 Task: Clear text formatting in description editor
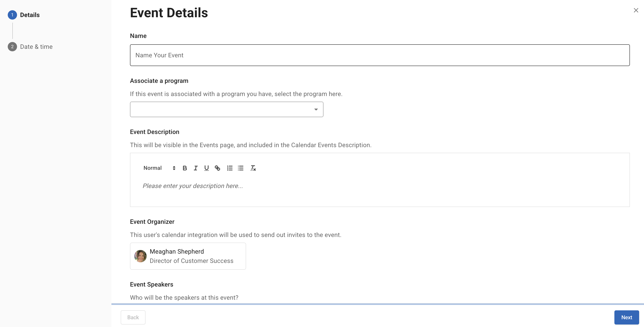coord(253,168)
